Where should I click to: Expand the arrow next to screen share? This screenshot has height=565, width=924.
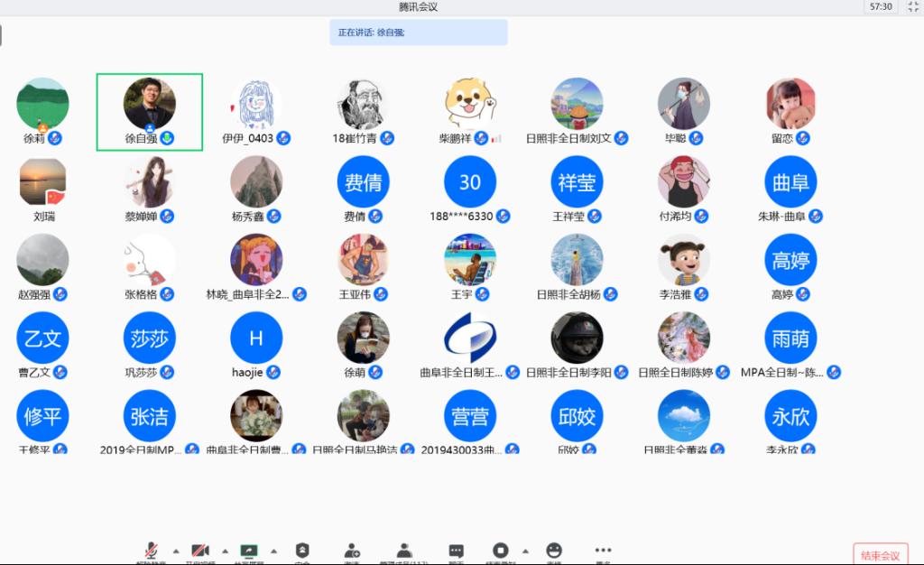(273, 551)
